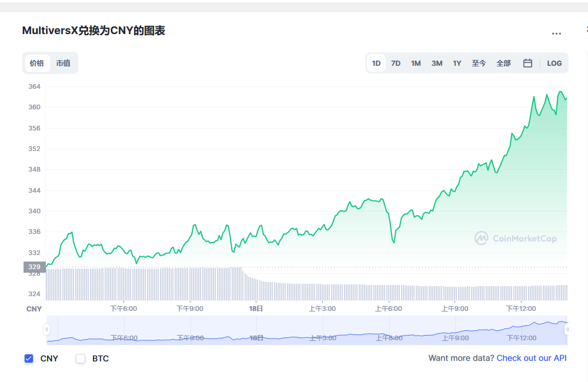This screenshot has height=382, width=588.
Task: Open the three-dot more options menu
Action: pyautogui.click(x=556, y=33)
